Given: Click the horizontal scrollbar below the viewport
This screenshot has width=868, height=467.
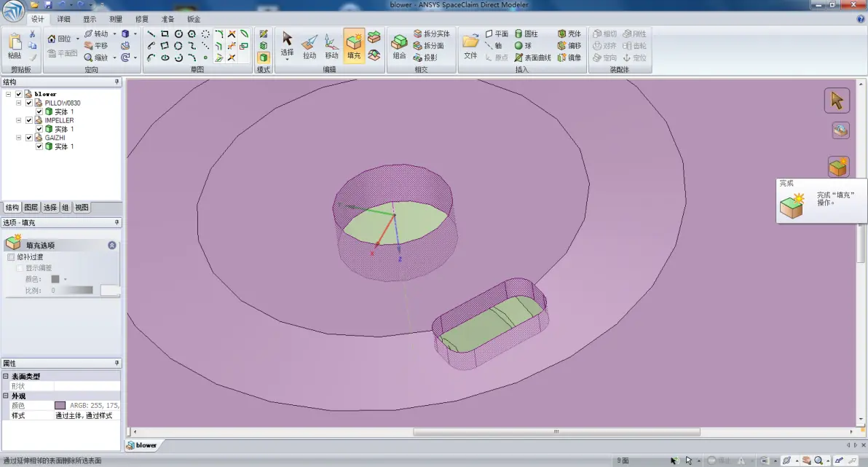Looking at the screenshot, I should tap(556, 431).
